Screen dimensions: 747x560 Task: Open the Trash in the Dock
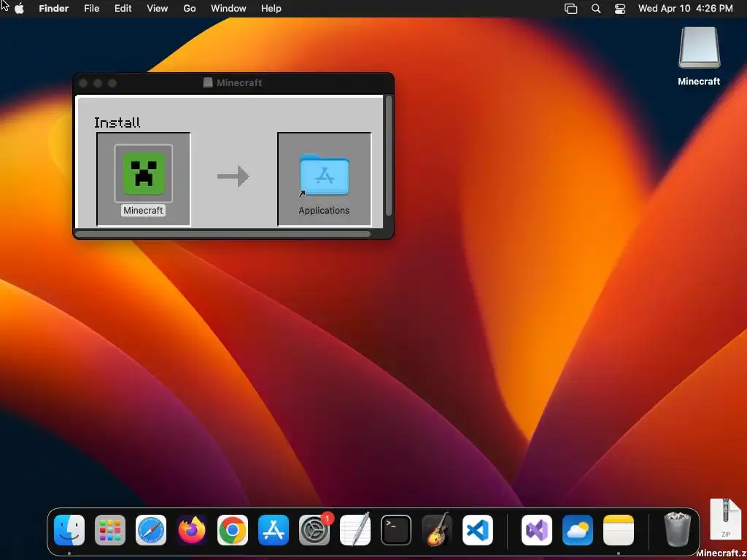click(677, 529)
